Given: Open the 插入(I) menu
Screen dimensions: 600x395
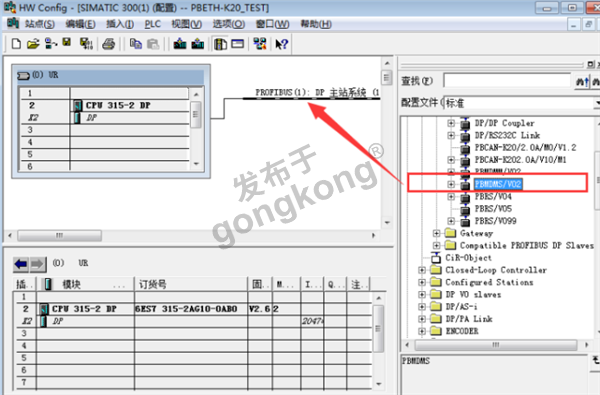Looking at the screenshot, I should click(120, 24).
